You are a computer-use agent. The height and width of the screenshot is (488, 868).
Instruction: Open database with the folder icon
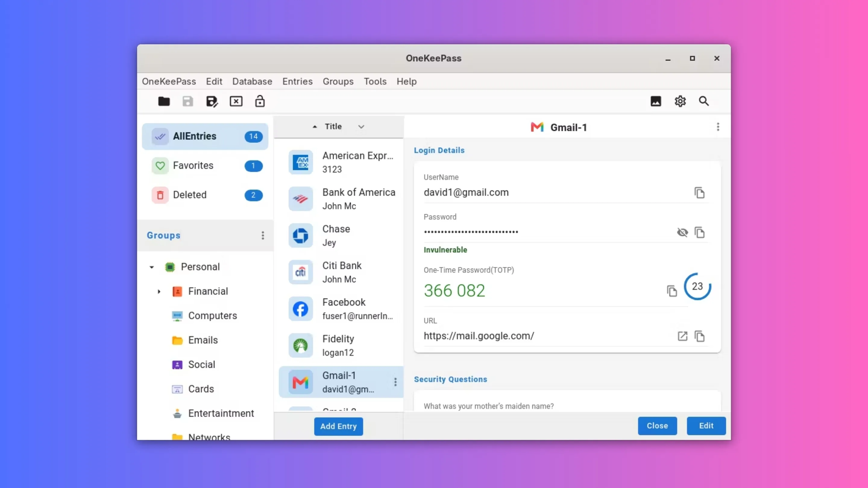pyautogui.click(x=164, y=102)
